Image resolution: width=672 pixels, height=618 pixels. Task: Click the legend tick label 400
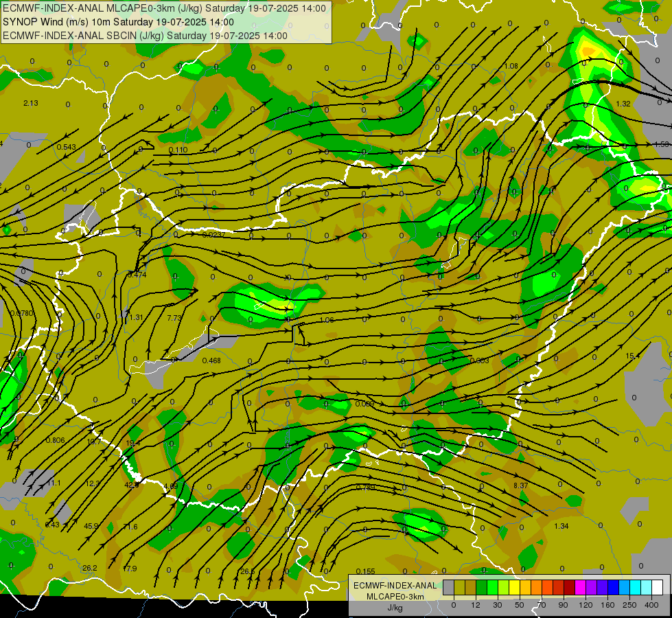[651, 605]
